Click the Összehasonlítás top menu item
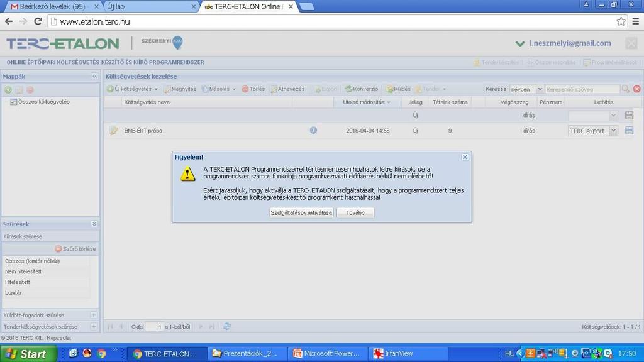Screen dimensions: 644x362 click(x=551, y=62)
